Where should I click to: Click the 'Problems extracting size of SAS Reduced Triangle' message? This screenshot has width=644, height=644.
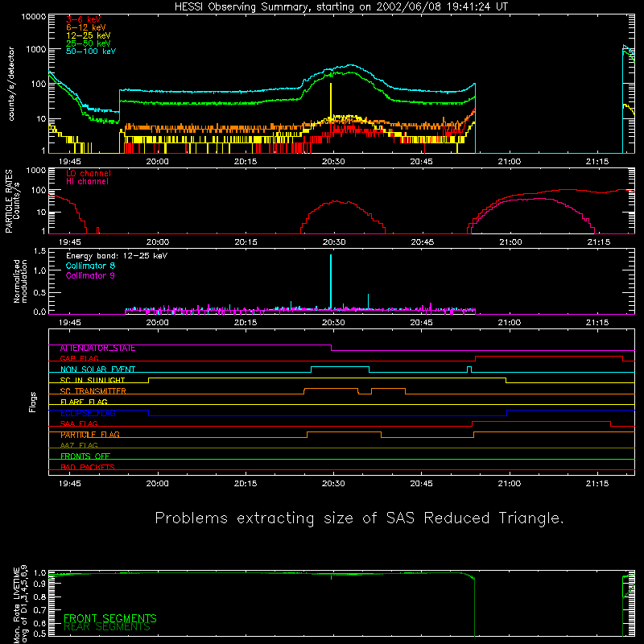coord(359,518)
